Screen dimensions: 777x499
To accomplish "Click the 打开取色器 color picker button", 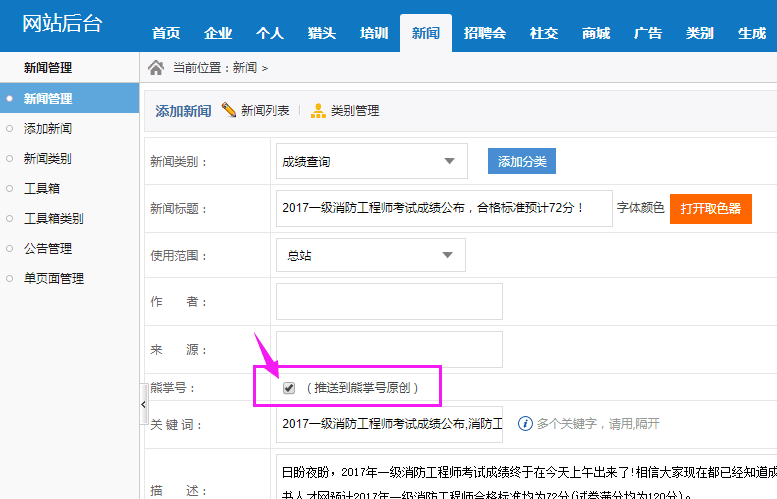I will (711, 209).
